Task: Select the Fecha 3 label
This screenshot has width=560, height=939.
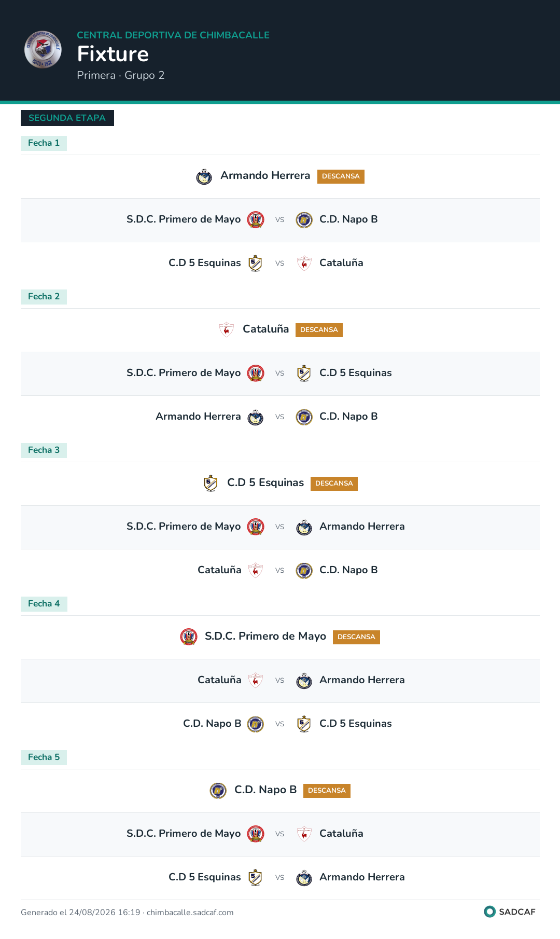Action: pyautogui.click(x=44, y=450)
